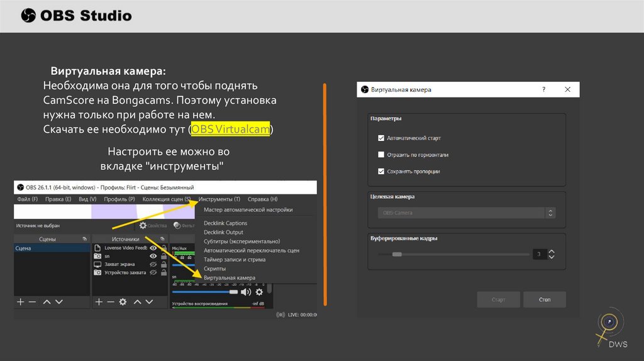The height and width of the screenshot is (361, 644).
Task: Select Виртуальная камера in the Инструменты menu
Action: pos(230,277)
